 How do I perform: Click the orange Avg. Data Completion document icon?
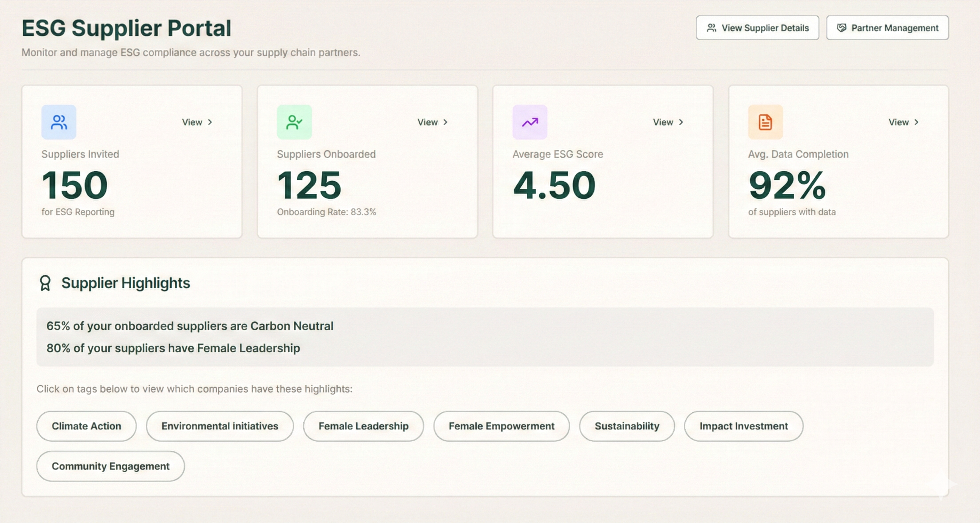[x=765, y=122]
